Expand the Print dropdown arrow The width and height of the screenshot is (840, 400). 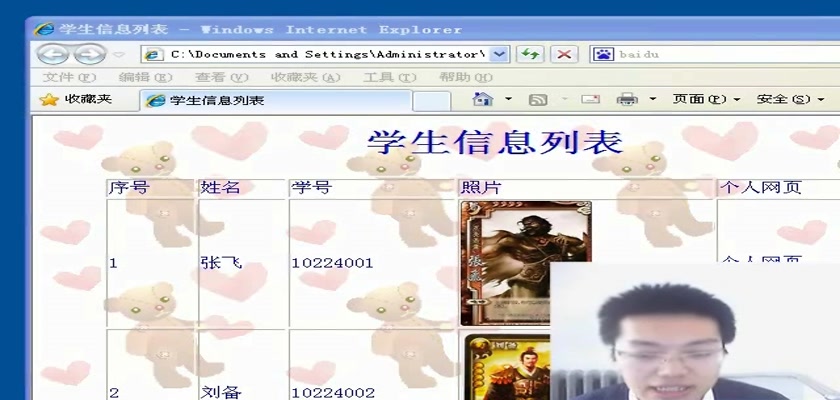click(652, 99)
